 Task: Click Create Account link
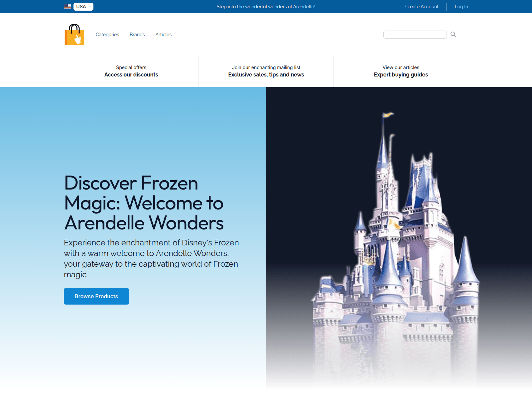coord(422,7)
